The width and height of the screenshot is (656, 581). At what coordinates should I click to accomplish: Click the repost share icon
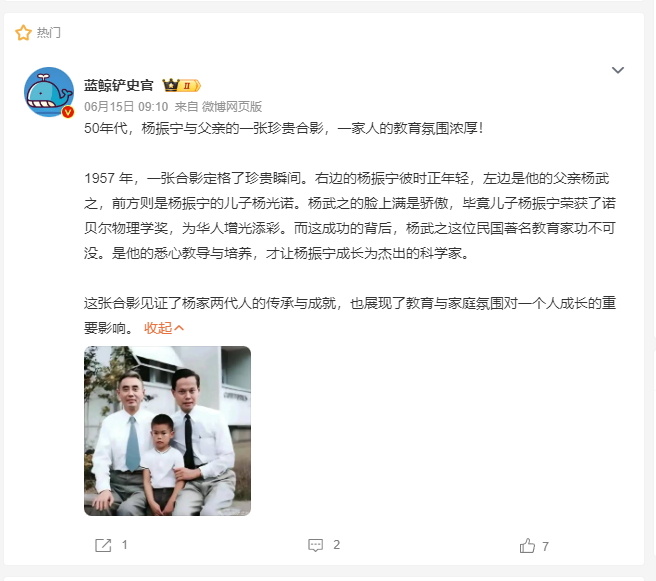[103, 545]
